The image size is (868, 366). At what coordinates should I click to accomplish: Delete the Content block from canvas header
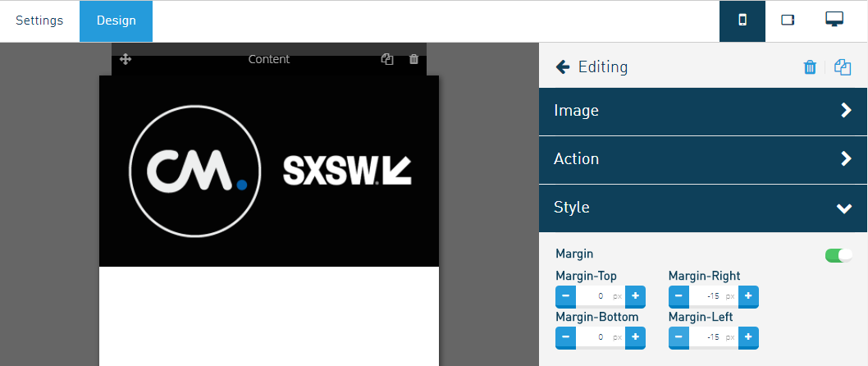[413, 59]
